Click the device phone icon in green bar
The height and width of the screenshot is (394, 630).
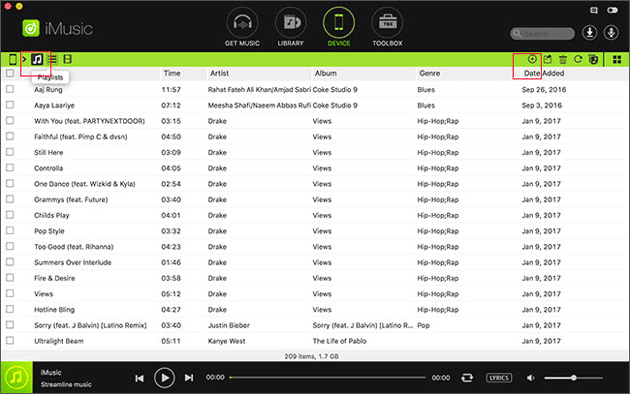tap(13, 59)
